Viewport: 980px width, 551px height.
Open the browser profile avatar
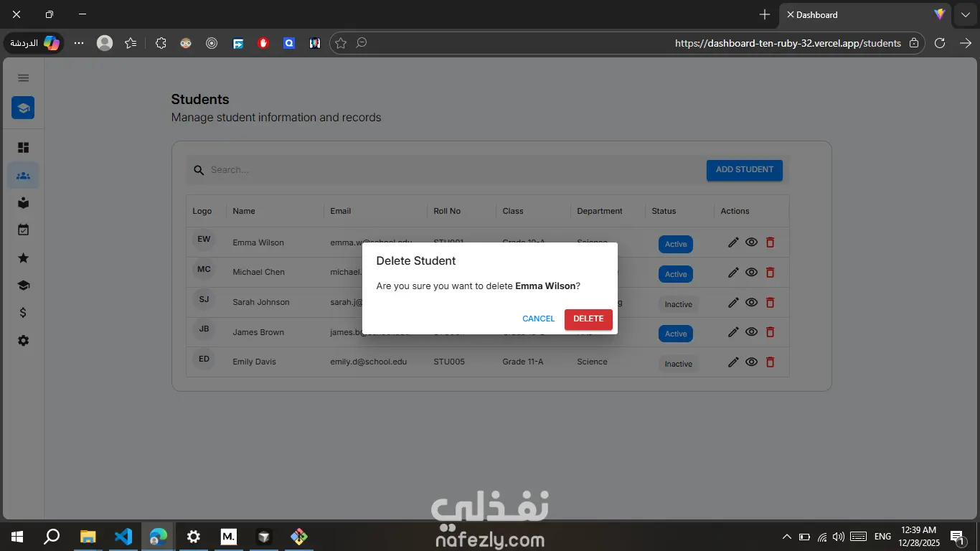tap(105, 43)
